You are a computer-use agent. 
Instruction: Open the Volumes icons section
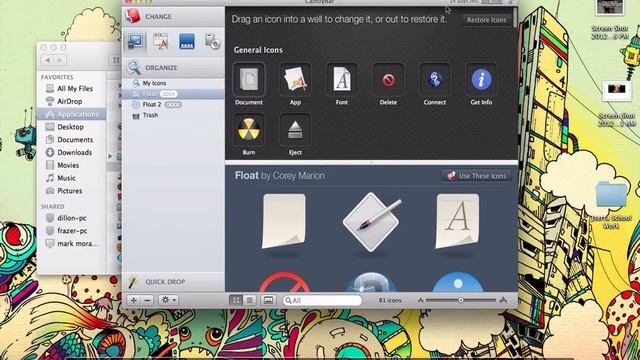pyautogui.click(x=212, y=42)
